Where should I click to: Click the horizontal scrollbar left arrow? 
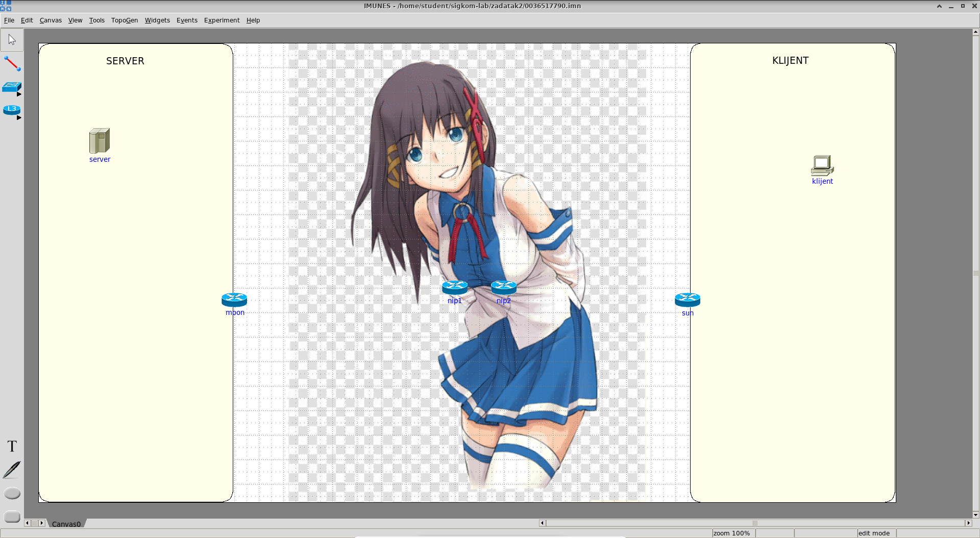click(543, 523)
